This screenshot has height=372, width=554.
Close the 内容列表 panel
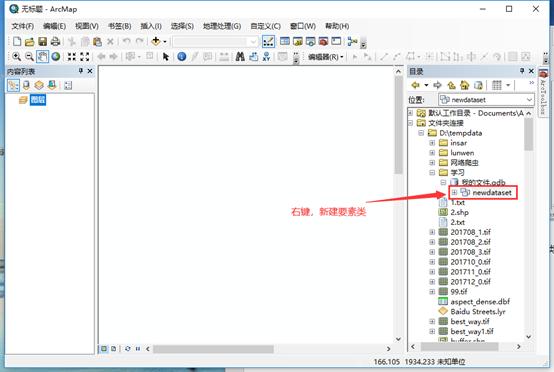(90, 71)
